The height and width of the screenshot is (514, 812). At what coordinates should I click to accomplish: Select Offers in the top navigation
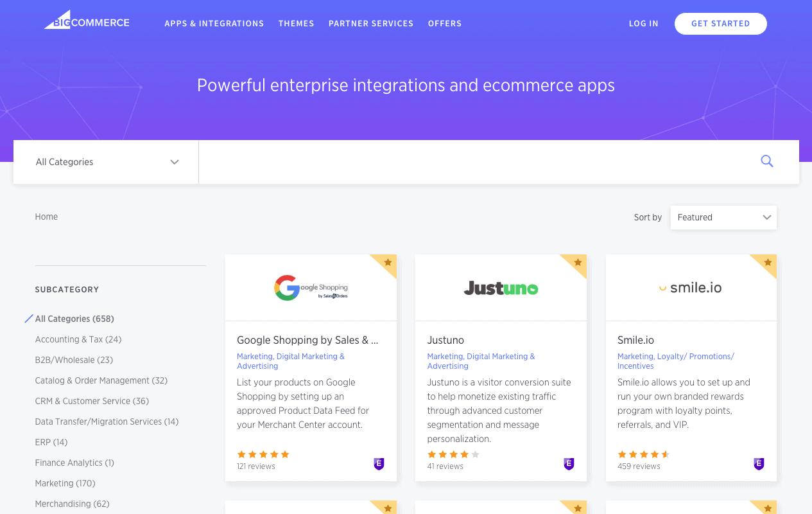[445, 24]
